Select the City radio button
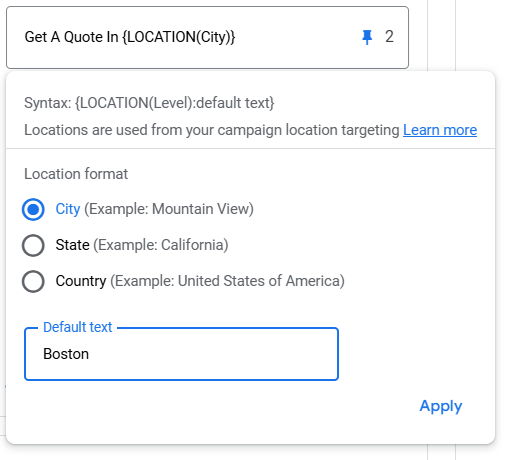The height and width of the screenshot is (460, 517). click(33, 209)
